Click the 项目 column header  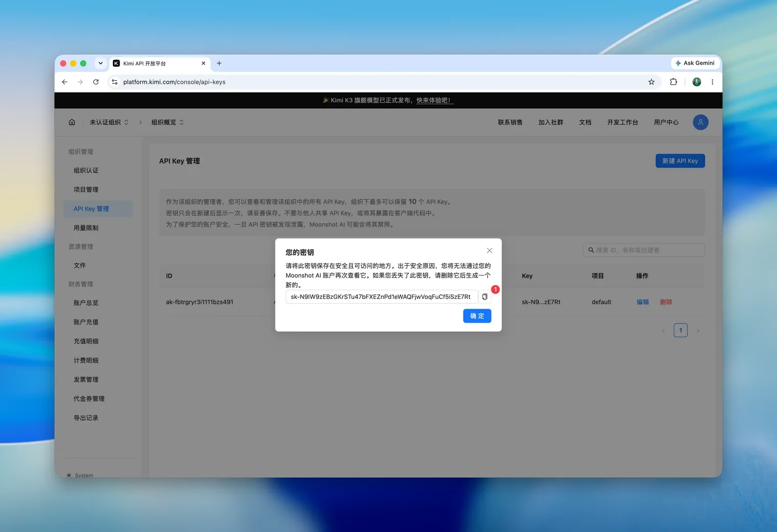(x=598, y=276)
